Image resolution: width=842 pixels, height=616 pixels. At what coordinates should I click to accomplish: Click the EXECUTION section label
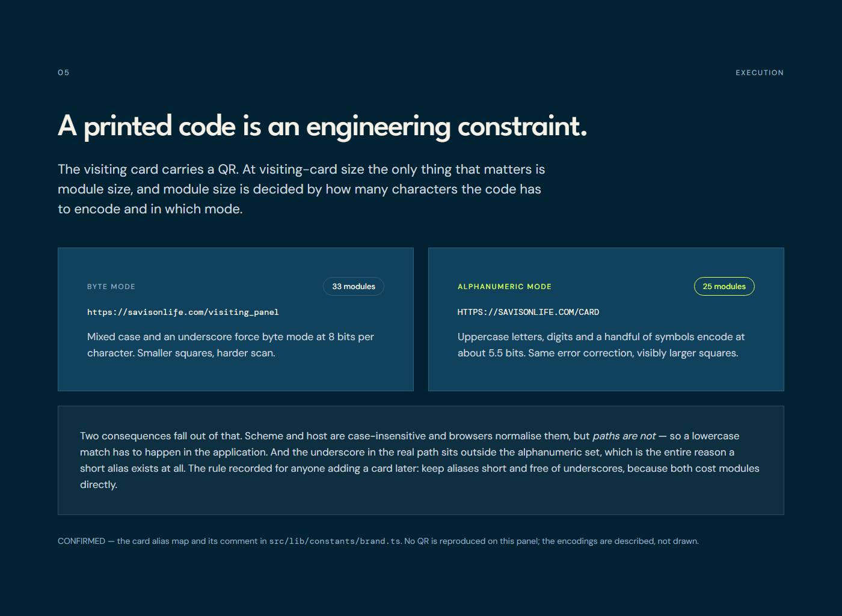[x=760, y=73]
